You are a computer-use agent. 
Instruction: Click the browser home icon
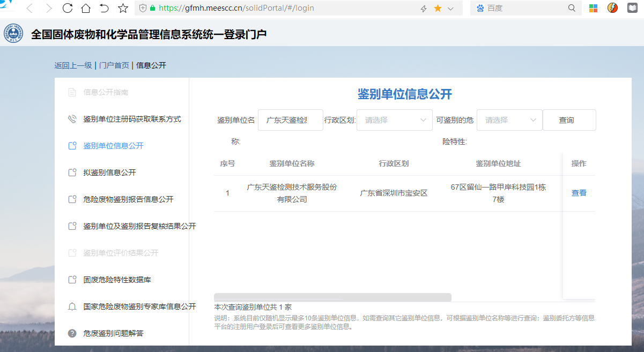click(86, 8)
